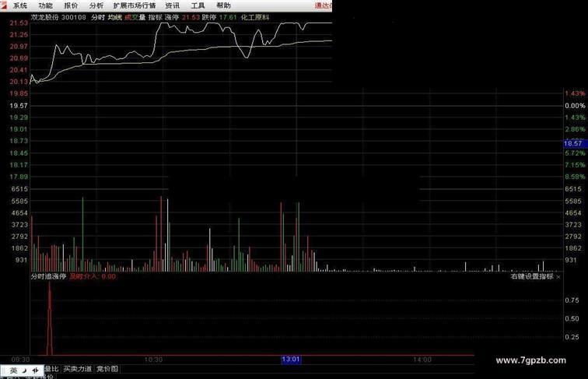Click the 19.57 baseline price label

click(x=19, y=106)
